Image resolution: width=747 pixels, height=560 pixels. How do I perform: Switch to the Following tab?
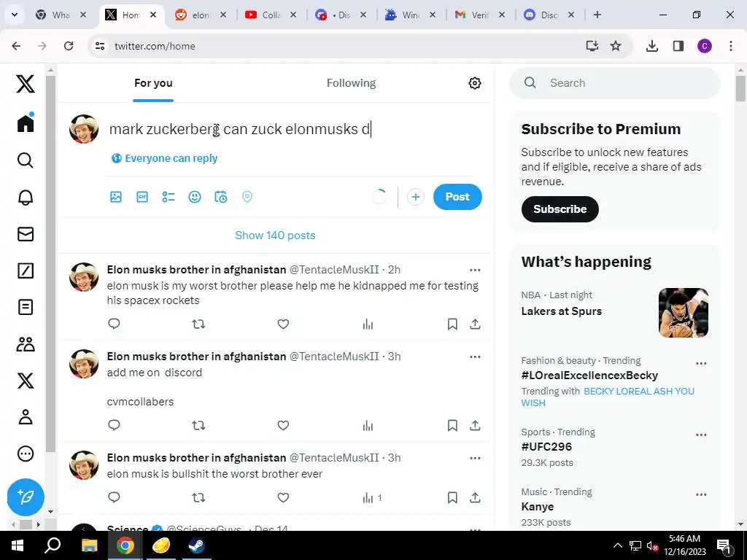coord(351,83)
